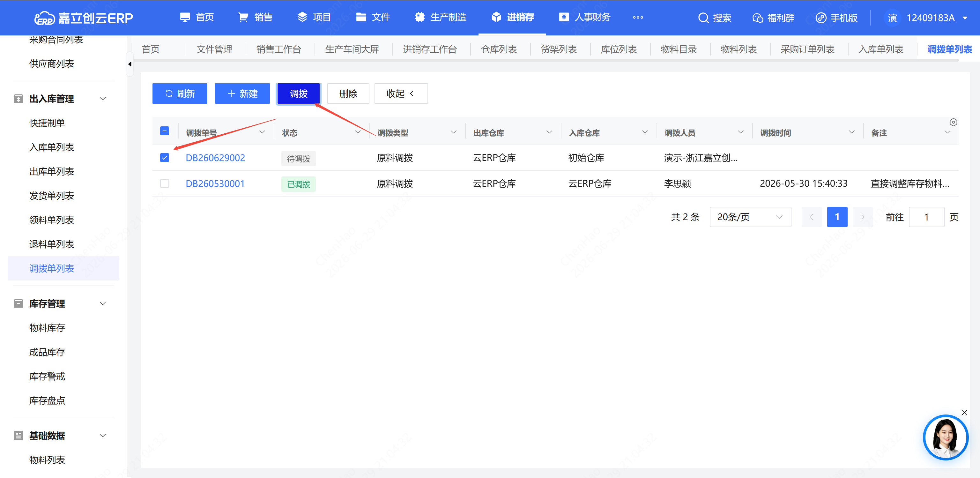
Task: Switch to the 生产车间大屏 tab
Action: point(352,49)
